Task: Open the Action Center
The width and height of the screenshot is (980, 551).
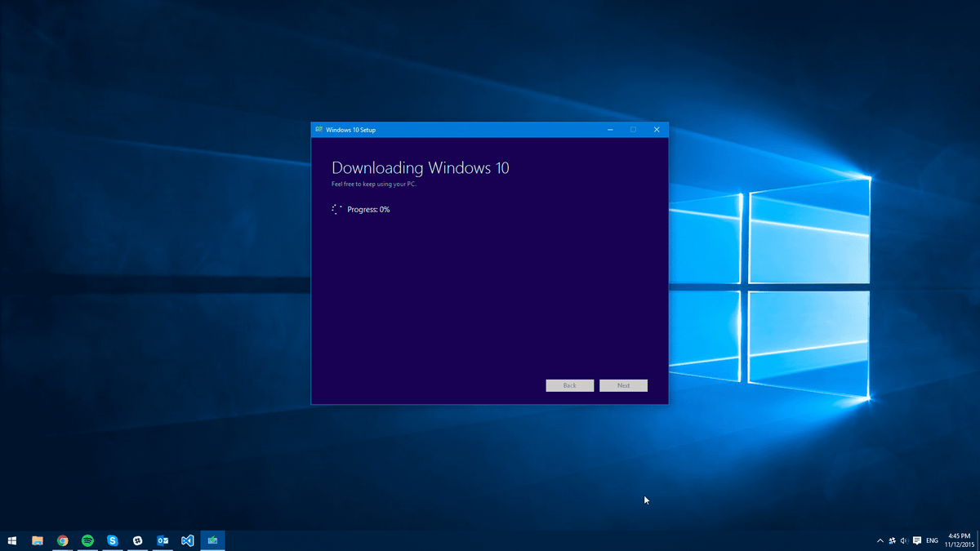Action: tap(917, 540)
